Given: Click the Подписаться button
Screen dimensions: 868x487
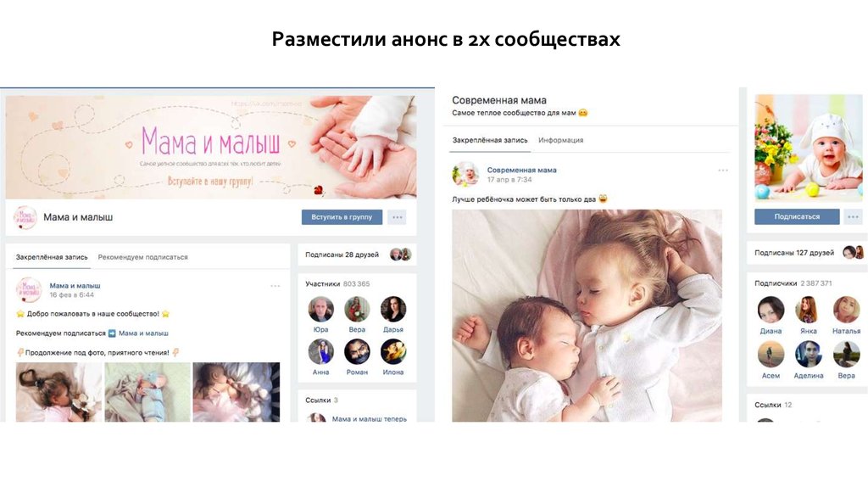Looking at the screenshot, I should tap(797, 216).
